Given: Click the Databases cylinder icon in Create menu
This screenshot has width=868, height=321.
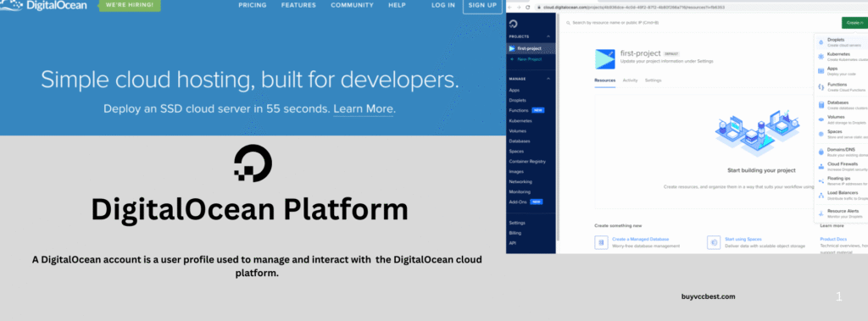Looking at the screenshot, I should point(821,105).
